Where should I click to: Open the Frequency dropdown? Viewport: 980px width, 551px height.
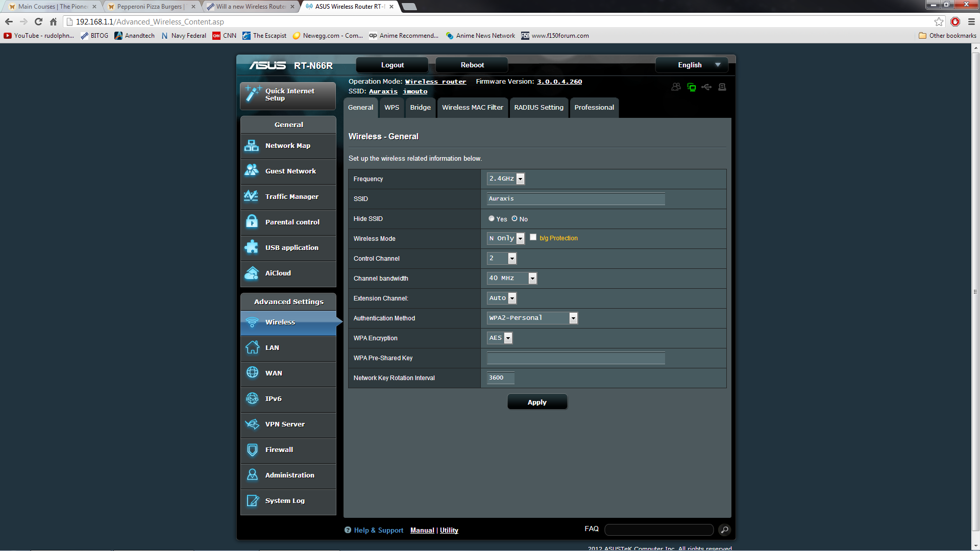pos(506,179)
